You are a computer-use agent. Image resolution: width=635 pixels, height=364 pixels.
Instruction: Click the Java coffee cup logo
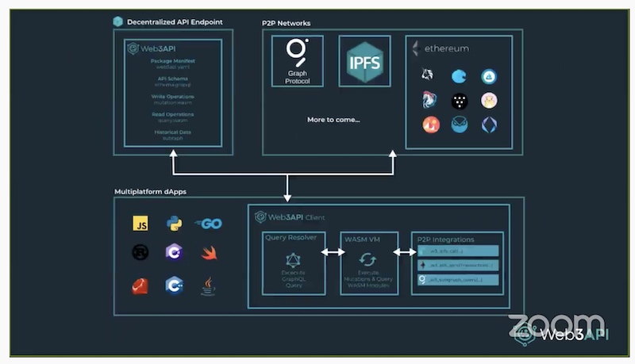[208, 286]
